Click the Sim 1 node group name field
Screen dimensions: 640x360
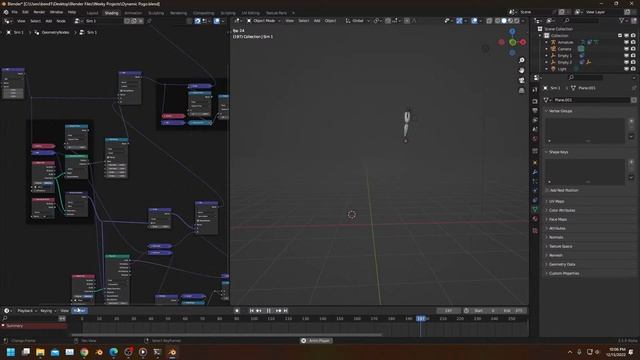coord(103,21)
